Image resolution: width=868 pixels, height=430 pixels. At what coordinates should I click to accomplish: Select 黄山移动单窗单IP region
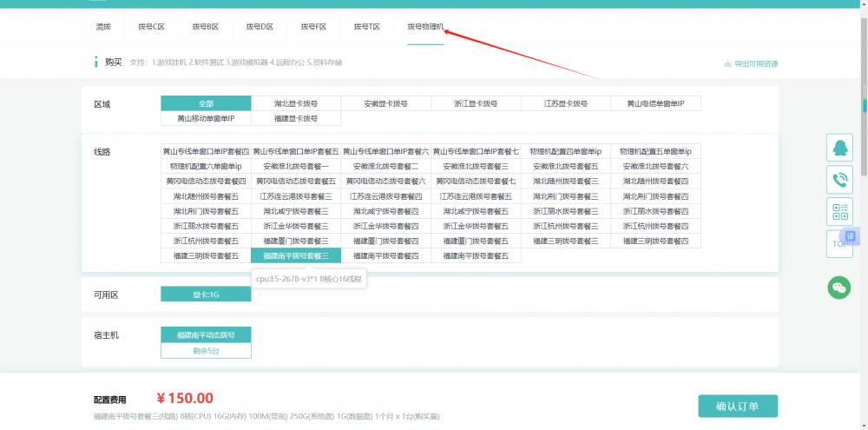[206, 118]
